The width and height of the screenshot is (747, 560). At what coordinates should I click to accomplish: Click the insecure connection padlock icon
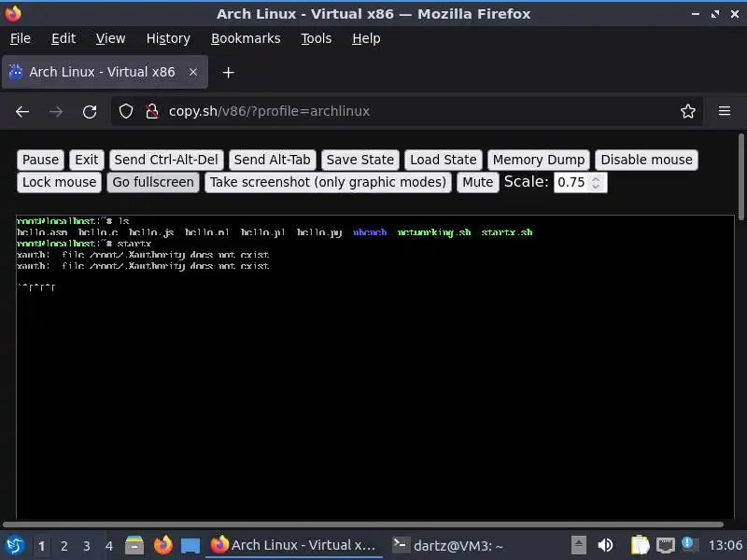pos(152,111)
